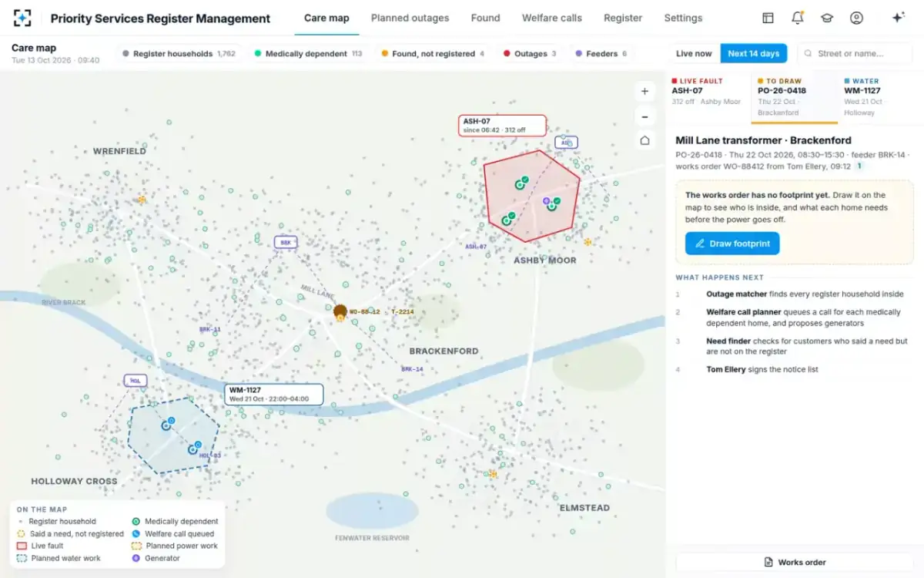This screenshot has height=578, width=924.
Task: Click the Mill Lane transformer brown marker
Action: tap(340, 312)
